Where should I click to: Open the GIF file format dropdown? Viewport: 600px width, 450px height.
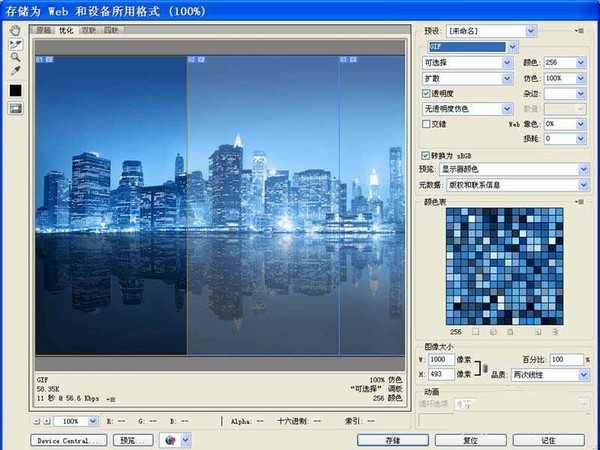[513, 46]
